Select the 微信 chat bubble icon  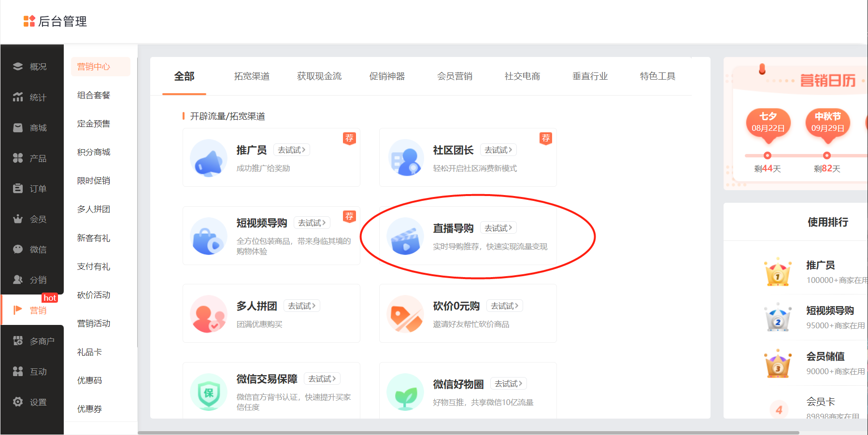(x=18, y=249)
